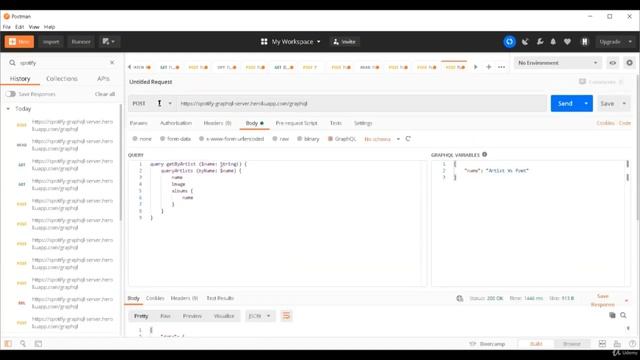Open the user avatar icon in header
Image resolution: width=640 pixels, height=360 pixels.
(x=584, y=42)
